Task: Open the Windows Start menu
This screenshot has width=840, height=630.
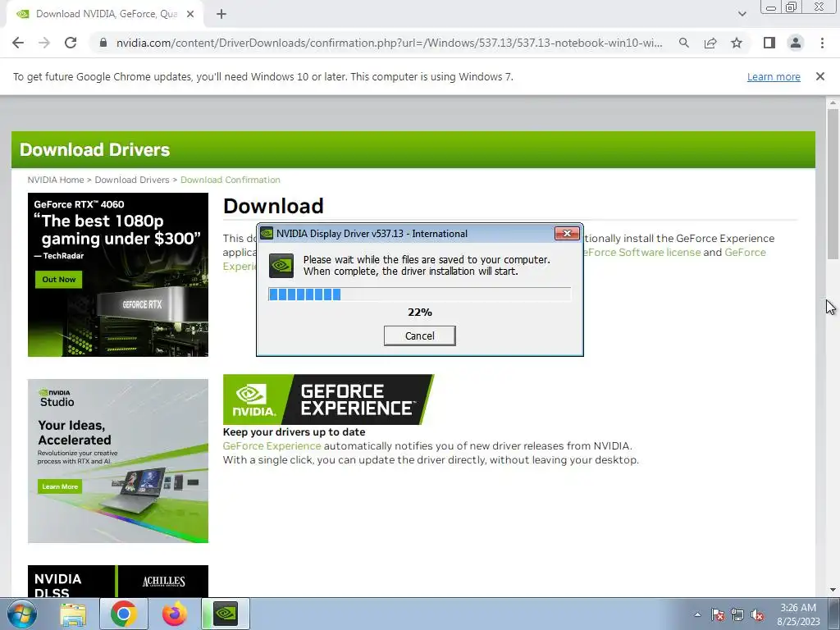Action: [21, 614]
